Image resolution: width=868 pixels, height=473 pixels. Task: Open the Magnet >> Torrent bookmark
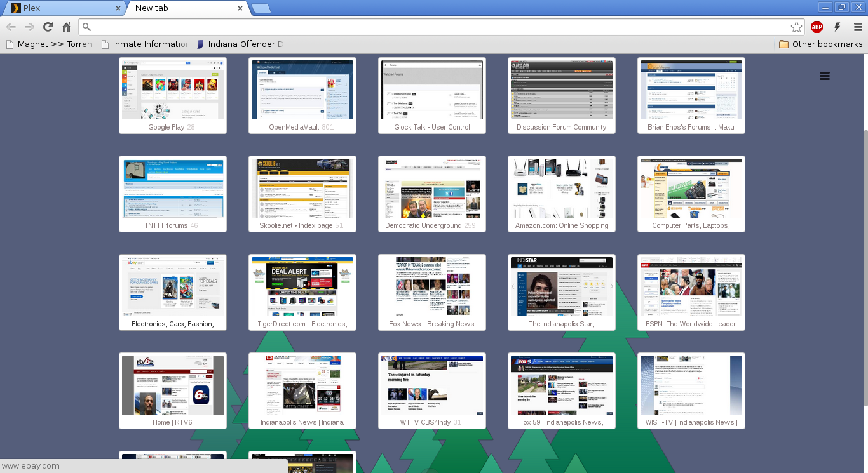click(49, 44)
